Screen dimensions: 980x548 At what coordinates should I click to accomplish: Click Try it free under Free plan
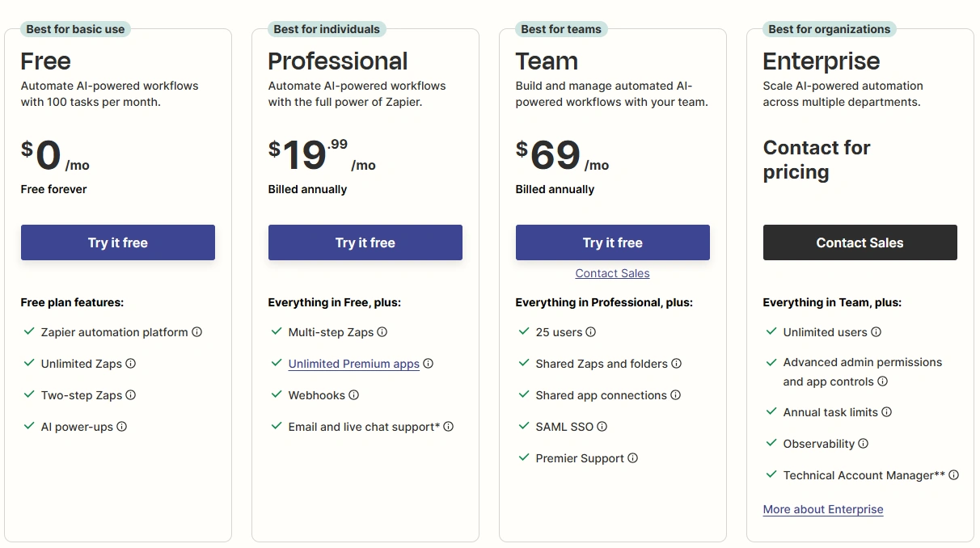(x=118, y=242)
